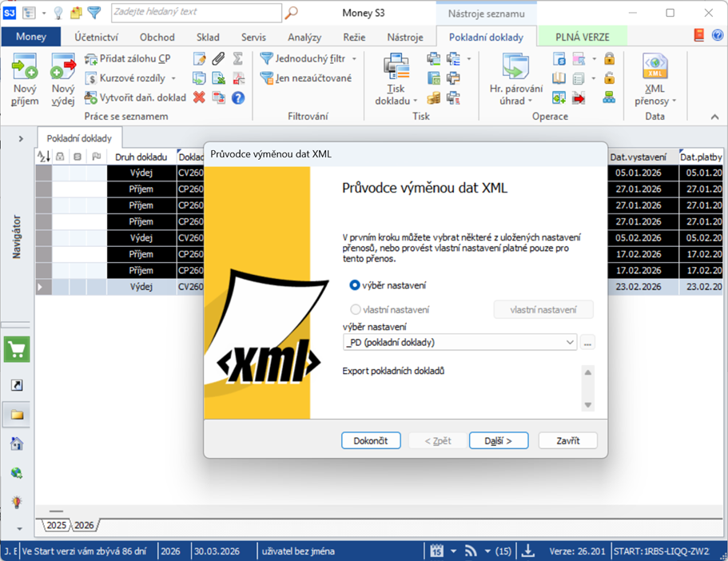Image resolution: width=728 pixels, height=561 pixels.
Task: Select the vlastní nastavení radio option
Action: tap(356, 309)
